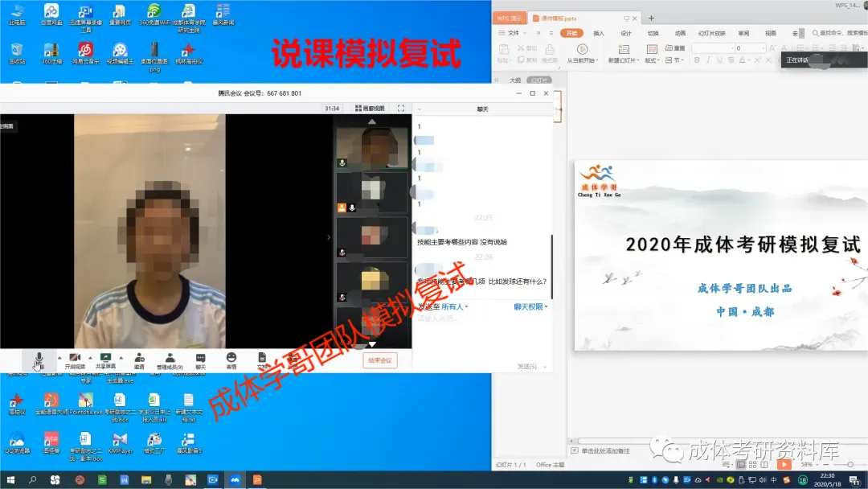868x489 pixels.
Task: Mute microphone in Tencent Meeting toolbar
Action: point(39,360)
